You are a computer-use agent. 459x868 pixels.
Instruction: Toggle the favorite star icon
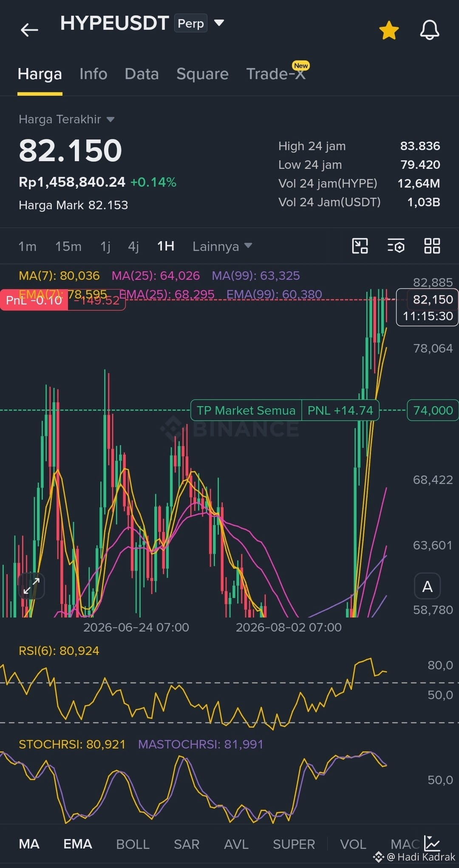[389, 30]
